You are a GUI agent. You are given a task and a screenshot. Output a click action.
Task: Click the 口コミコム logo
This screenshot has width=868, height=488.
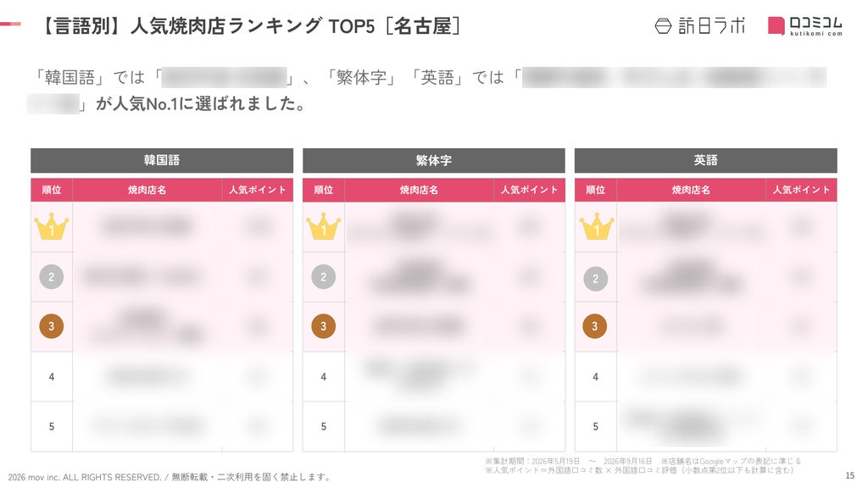pyautogui.click(x=805, y=26)
